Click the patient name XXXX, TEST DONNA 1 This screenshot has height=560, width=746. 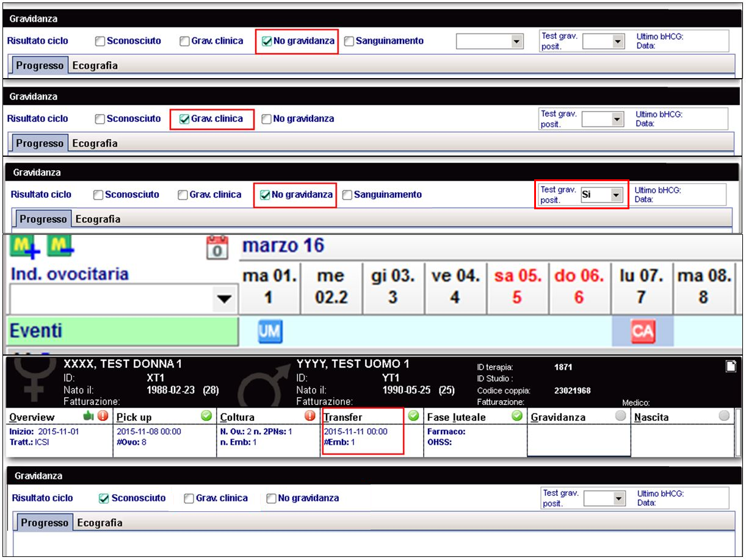pos(123,364)
